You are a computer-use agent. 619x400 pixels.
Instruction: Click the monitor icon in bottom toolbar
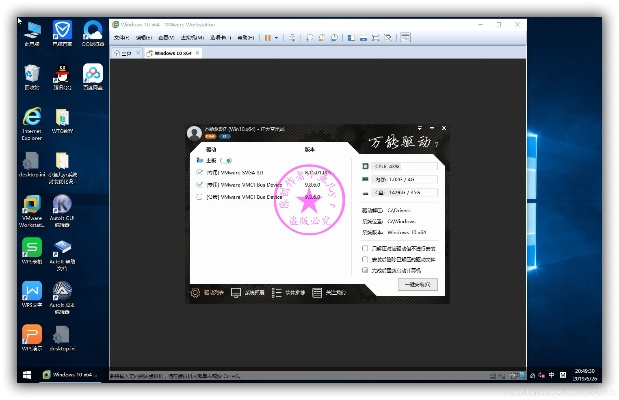coord(236,293)
